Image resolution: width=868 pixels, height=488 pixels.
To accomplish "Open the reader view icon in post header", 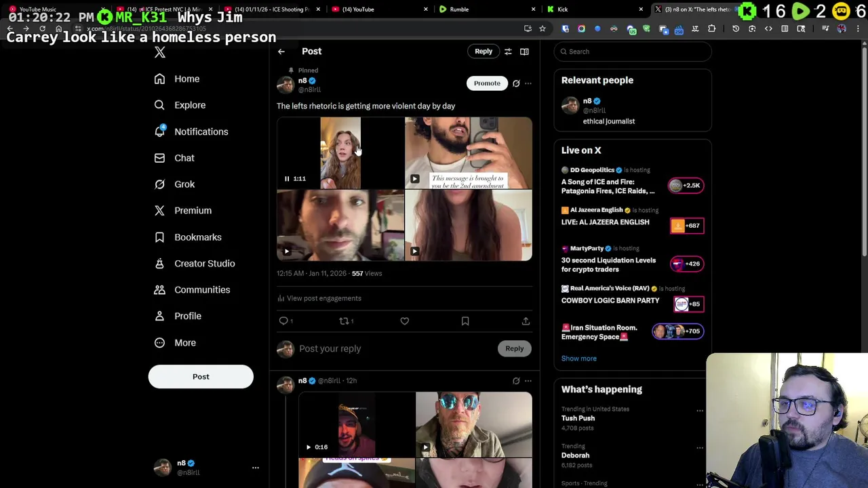I will tap(524, 52).
